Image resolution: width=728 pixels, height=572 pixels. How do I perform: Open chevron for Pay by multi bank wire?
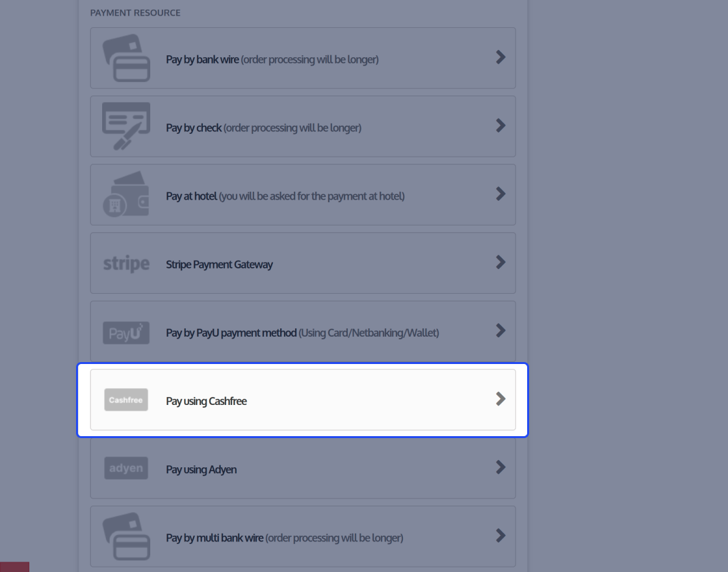500,536
